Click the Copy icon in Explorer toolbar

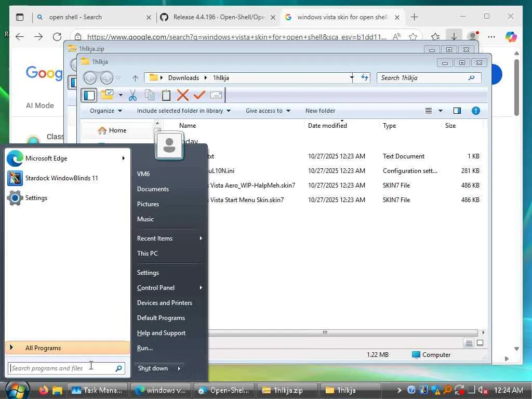pyautogui.click(x=150, y=96)
